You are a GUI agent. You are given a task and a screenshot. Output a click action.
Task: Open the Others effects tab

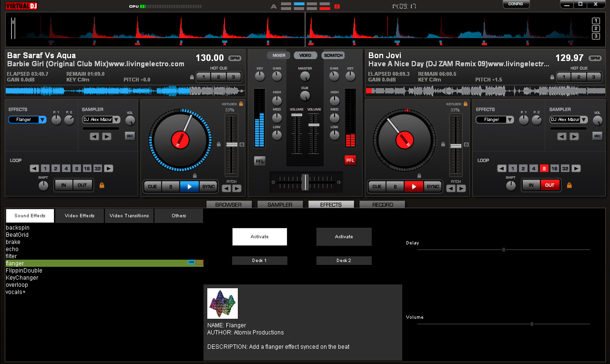[179, 216]
